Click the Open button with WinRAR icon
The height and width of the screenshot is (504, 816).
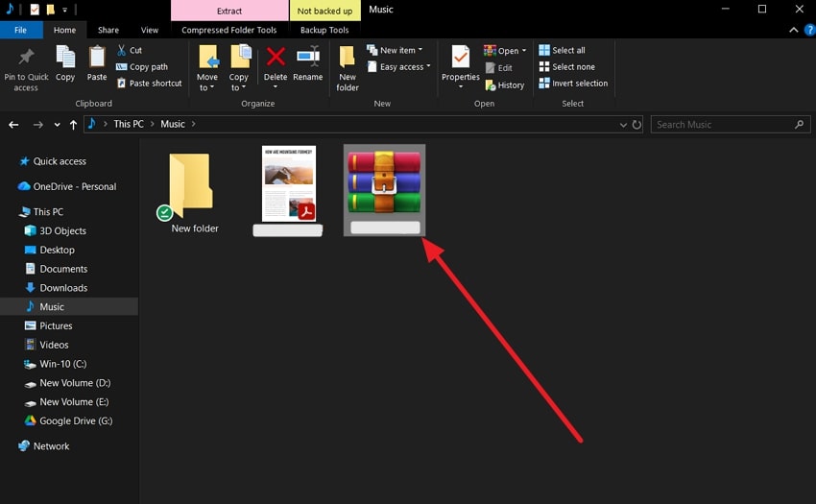[501, 51]
